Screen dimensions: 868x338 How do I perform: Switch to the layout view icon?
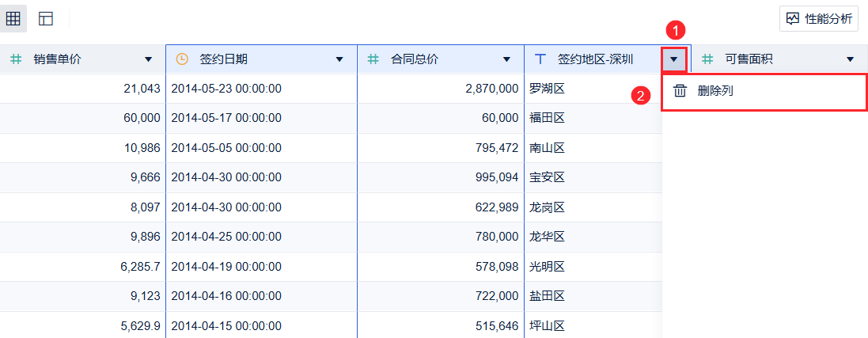[46, 18]
